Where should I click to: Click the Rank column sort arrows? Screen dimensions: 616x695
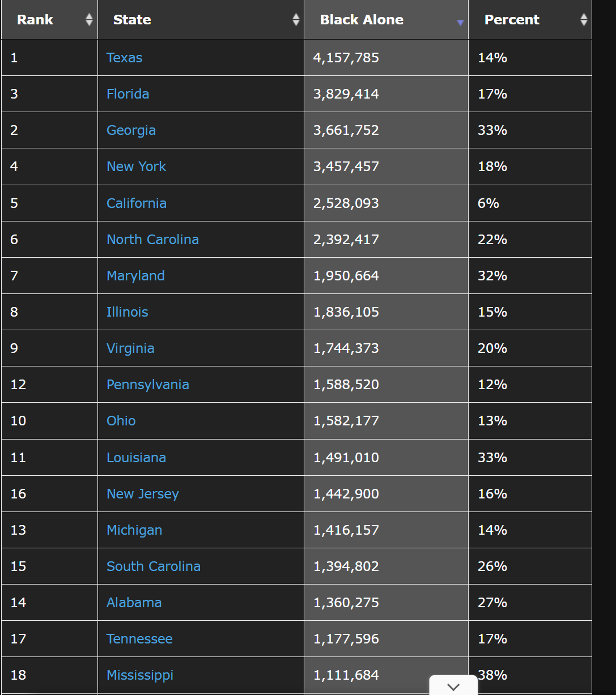tap(89, 20)
